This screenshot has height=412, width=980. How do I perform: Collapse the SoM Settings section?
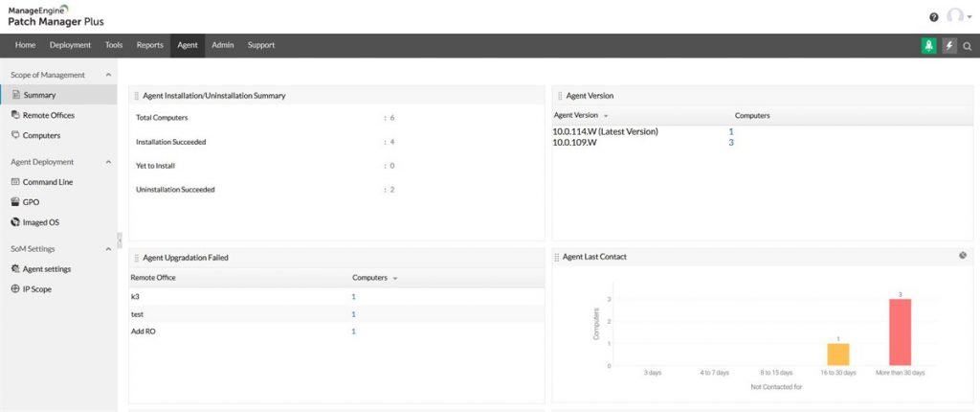coord(108,249)
